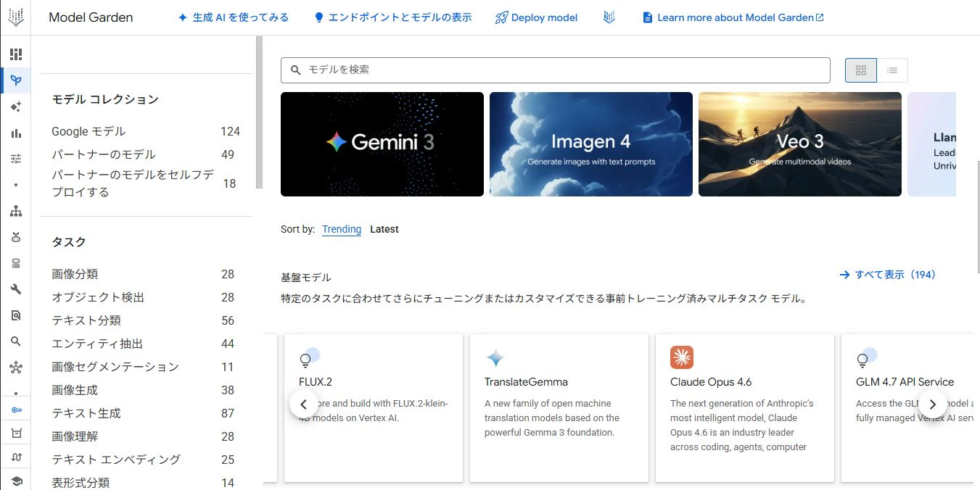Open エンドポイントとモデルの表示

tap(392, 17)
